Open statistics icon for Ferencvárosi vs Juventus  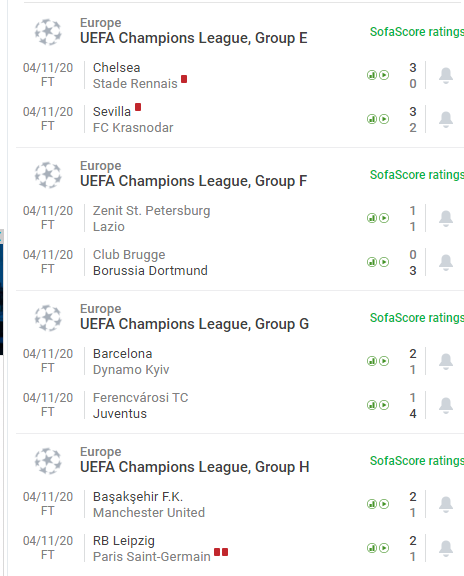(x=372, y=405)
